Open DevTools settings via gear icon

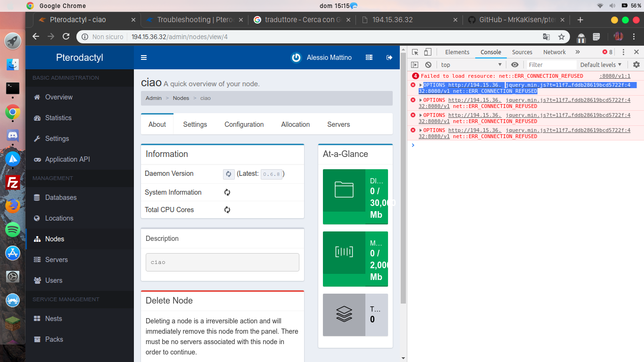coord(637,65)
